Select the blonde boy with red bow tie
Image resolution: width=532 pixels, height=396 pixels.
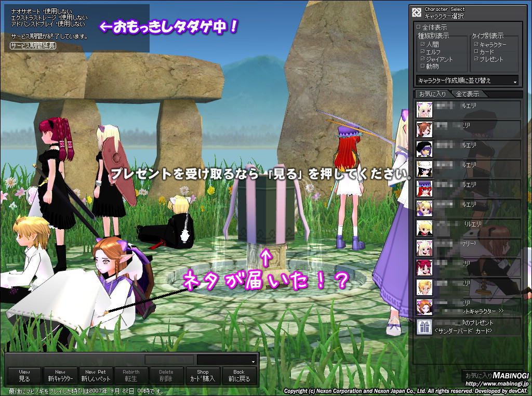click(x=424, y=228)
